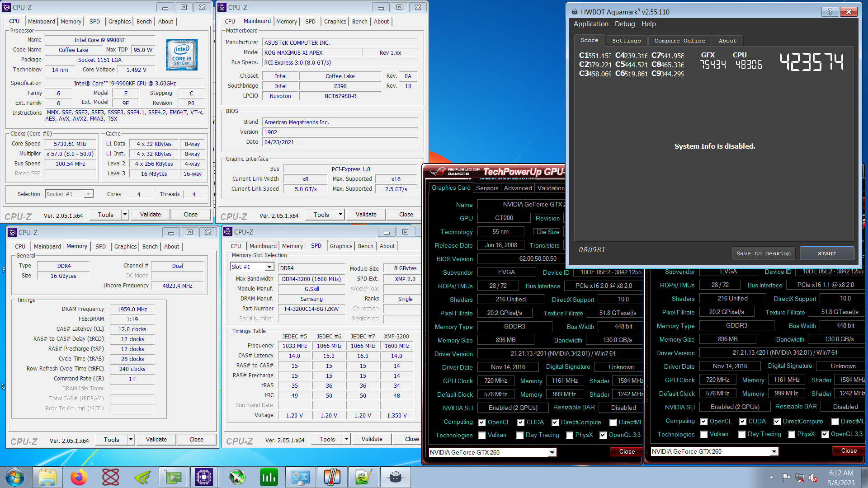Image resolution: width=868 pixels, height=488 pixels.
Task: Click START button in Aquamark
Action: click(x=826, y=253)
